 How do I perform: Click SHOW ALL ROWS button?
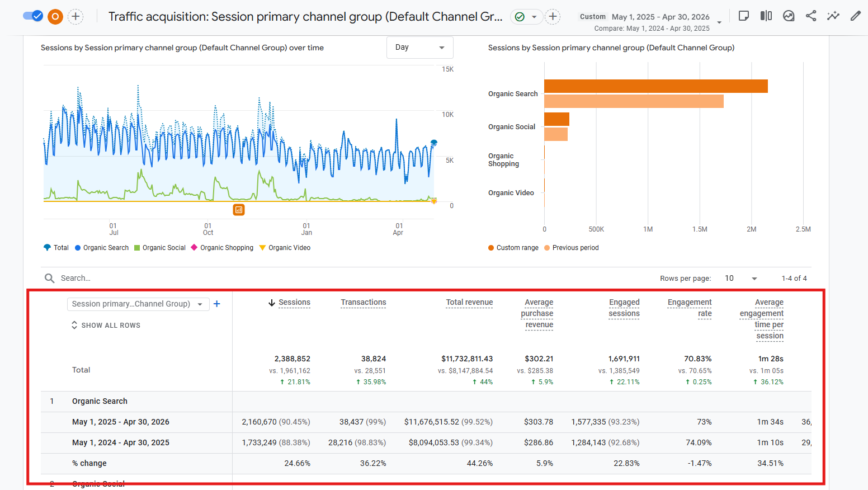(x=106, y=325)
